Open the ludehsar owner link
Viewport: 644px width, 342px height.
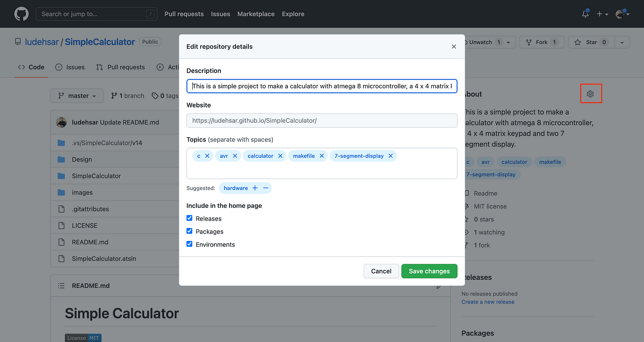(x=42, y=42)
